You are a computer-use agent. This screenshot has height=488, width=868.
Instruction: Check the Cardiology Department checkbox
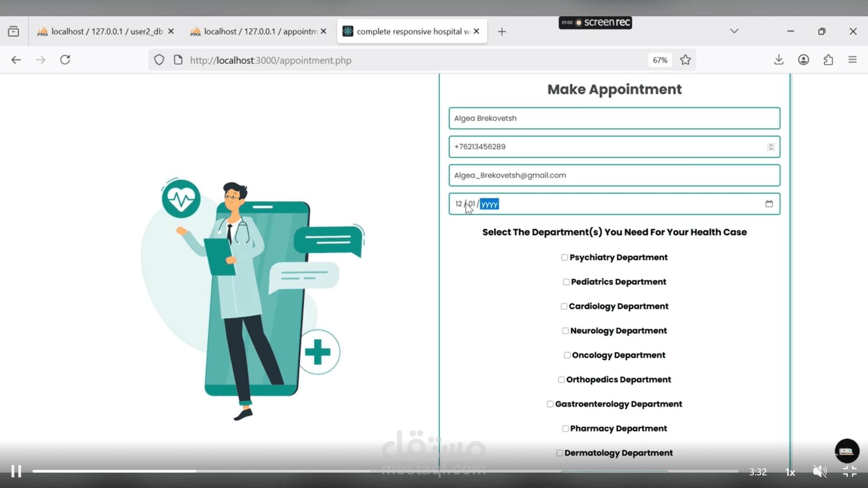tap(564, 306)
